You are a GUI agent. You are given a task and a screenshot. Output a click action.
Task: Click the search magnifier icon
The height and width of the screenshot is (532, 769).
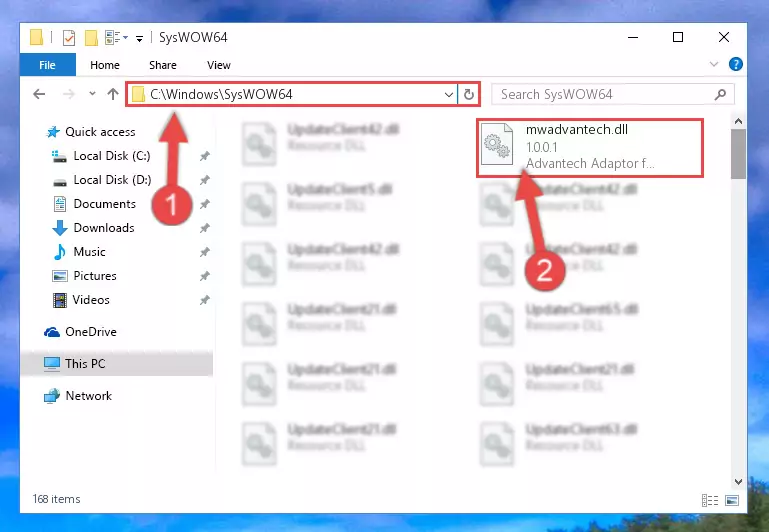tap(720, 94)
